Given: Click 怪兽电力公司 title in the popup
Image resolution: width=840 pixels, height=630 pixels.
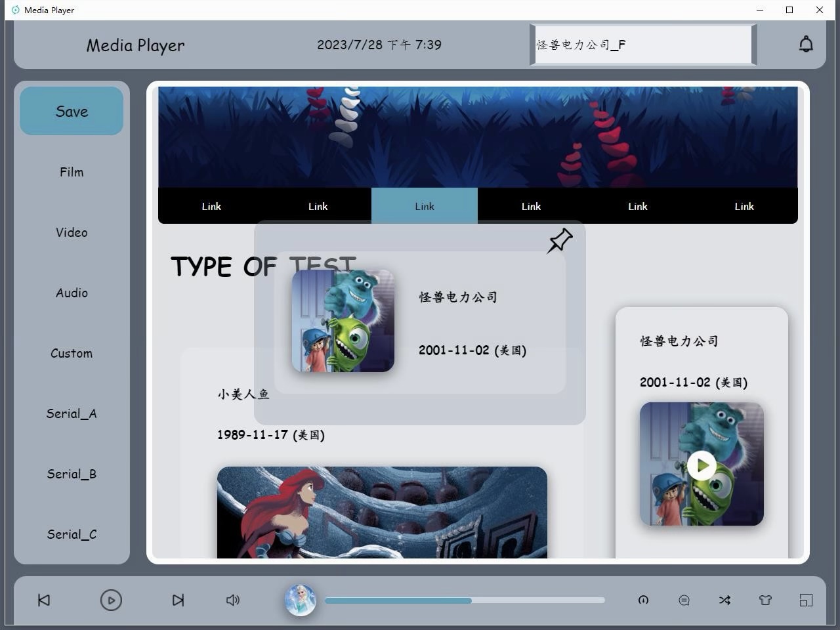Looking at the screenshot, I should (458, 297).
